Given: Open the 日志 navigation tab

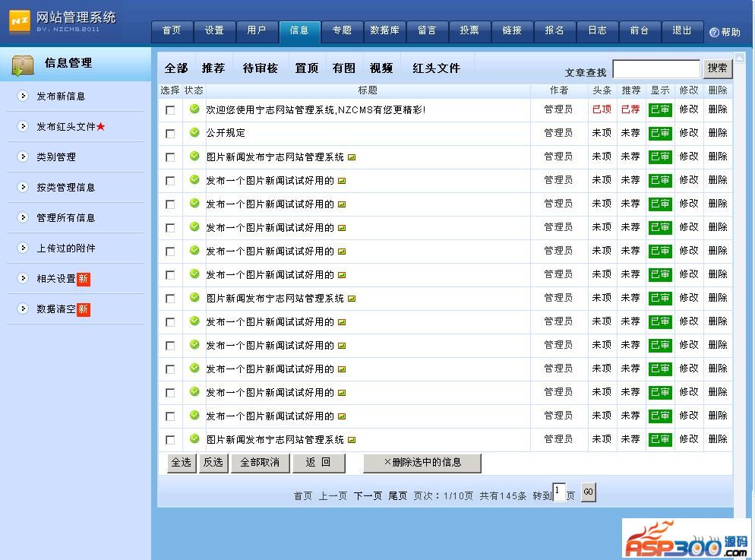Looking at the screenshot, I should click(x=597, y=31).
